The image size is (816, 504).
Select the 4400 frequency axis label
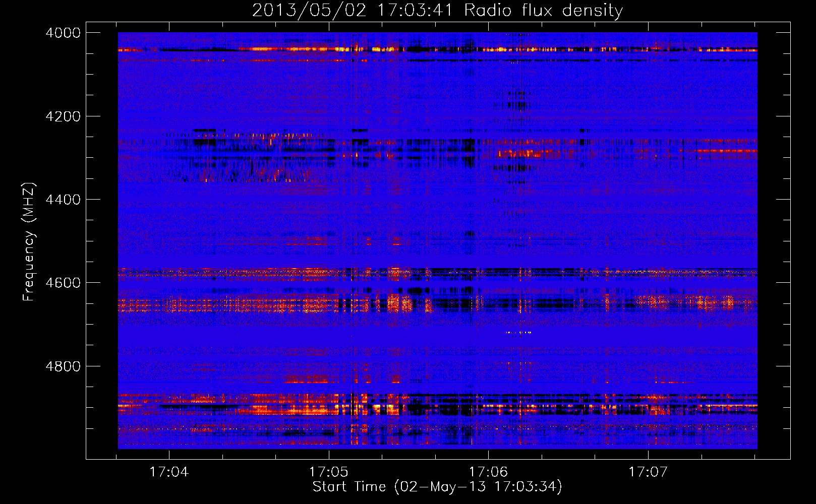click(63, 200)
